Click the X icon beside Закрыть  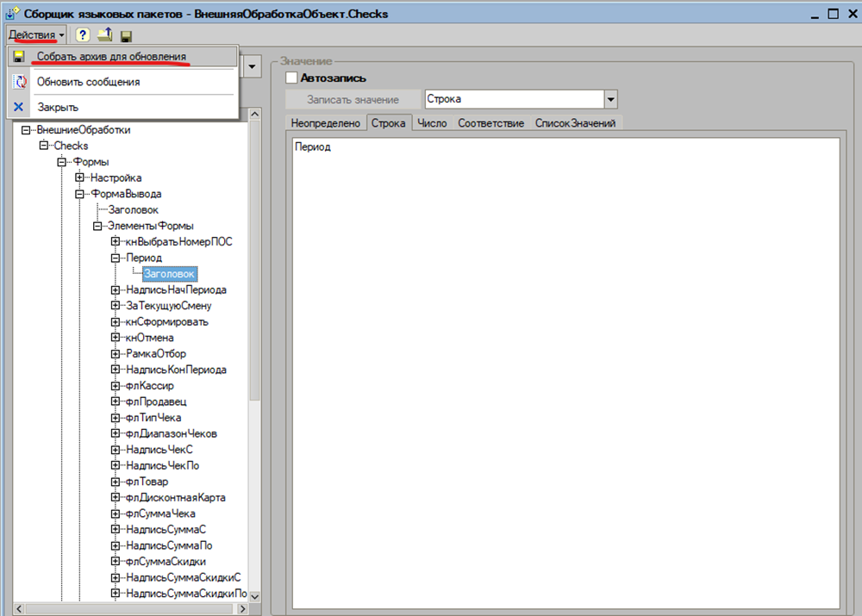(19, 107)
